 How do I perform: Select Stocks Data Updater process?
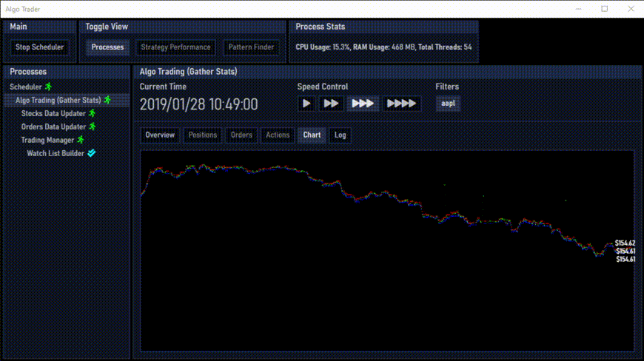53,114
